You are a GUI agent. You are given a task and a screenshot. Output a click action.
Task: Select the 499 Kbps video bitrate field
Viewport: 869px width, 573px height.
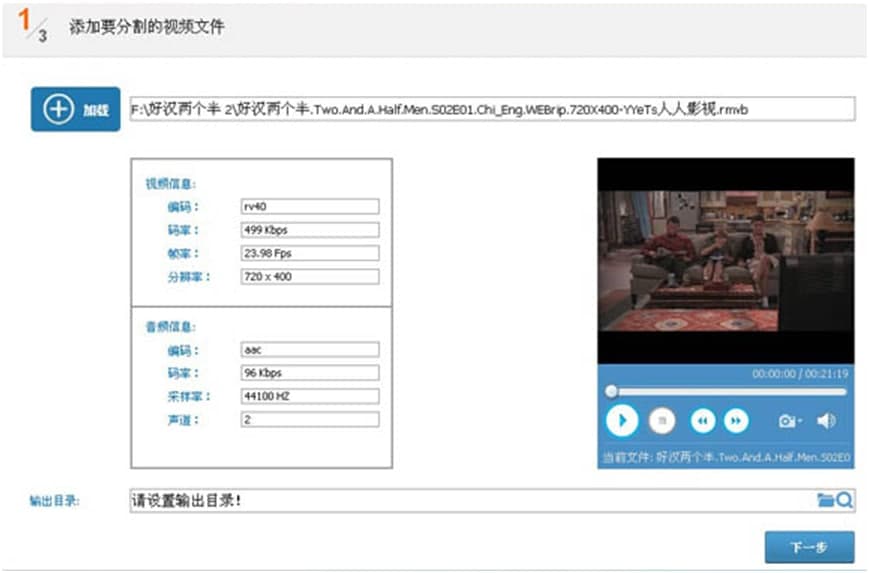coord(310,230)
